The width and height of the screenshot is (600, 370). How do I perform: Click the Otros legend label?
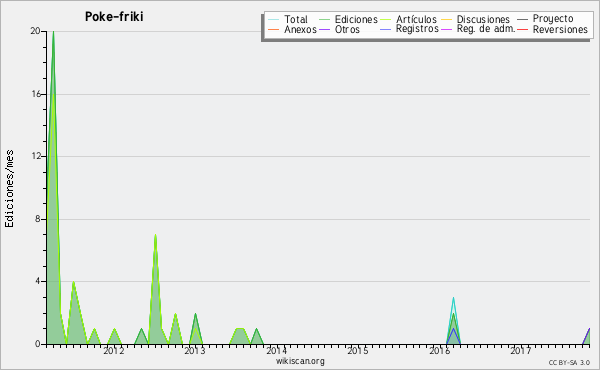[347, 29]
